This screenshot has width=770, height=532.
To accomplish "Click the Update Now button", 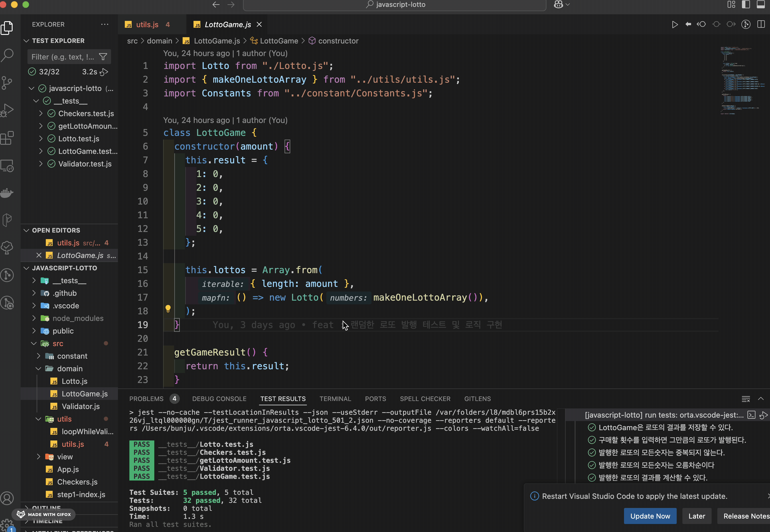I will [650, 516].
